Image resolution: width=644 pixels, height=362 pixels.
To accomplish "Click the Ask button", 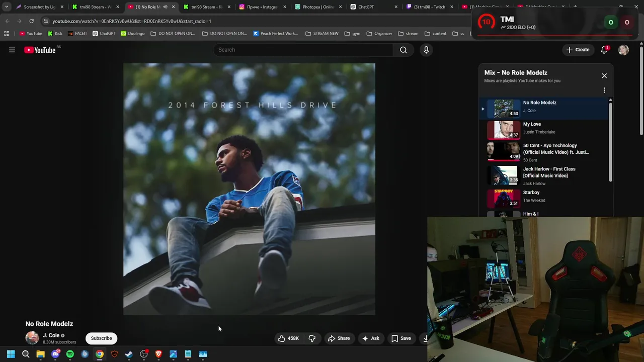I will click(x=370, y=338).
